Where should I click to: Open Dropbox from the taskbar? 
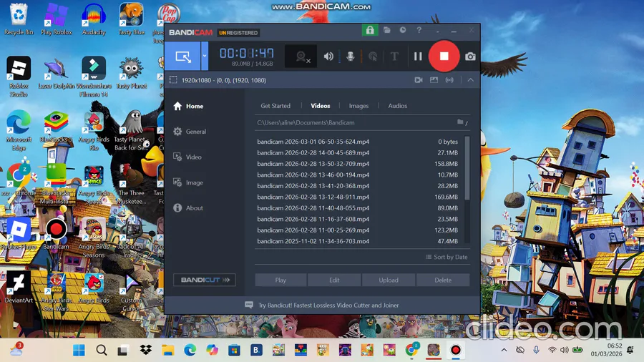point(145,350)
